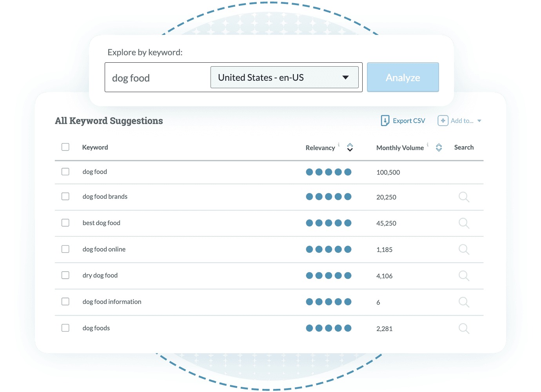Click the Add to plus icon

[x=443, y=121]
